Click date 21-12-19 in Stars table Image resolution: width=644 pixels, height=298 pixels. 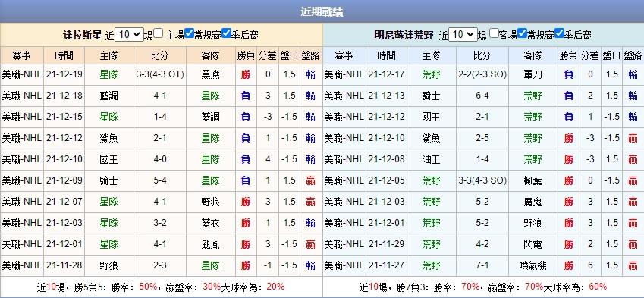coord(64,74)
